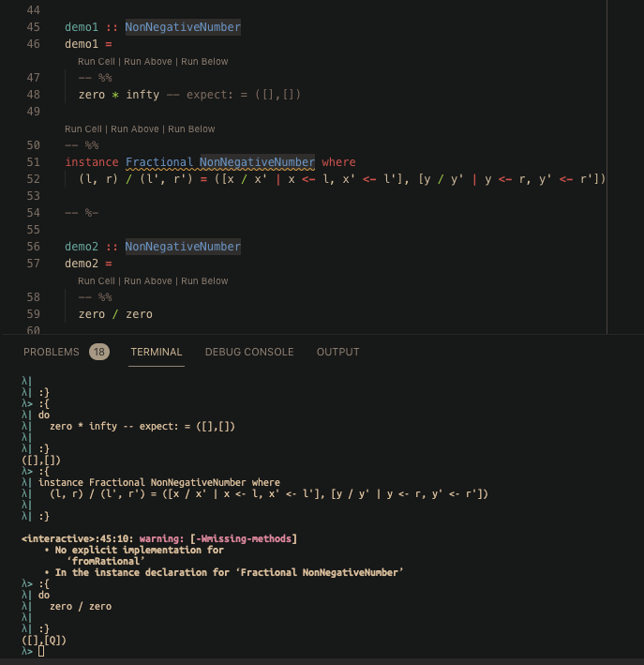Run Above for the zero * infty cell
The width and height of the screenshot is (644, 665).
(148, 62)
